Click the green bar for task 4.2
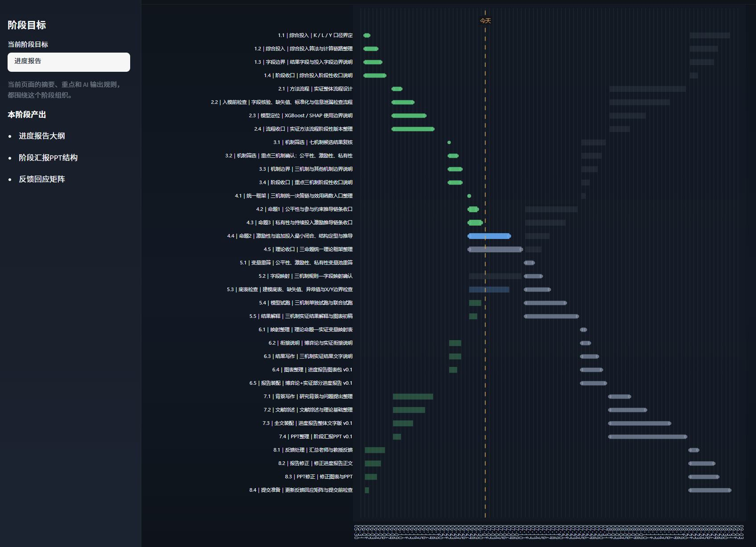The width and height of the screenshot is (756, 547). pos(473,209)
